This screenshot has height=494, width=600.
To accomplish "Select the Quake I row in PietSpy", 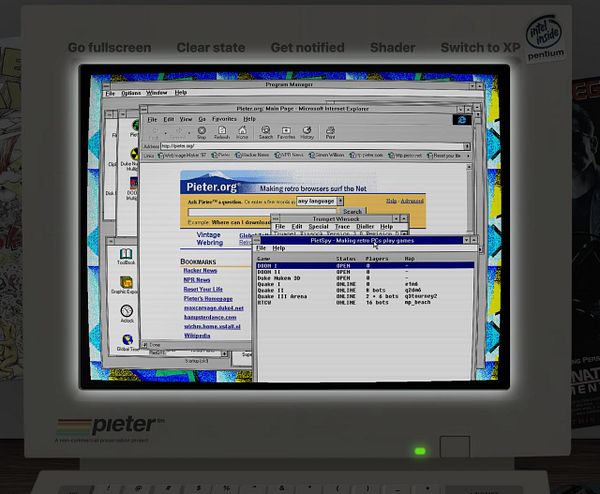I will 365,284.
